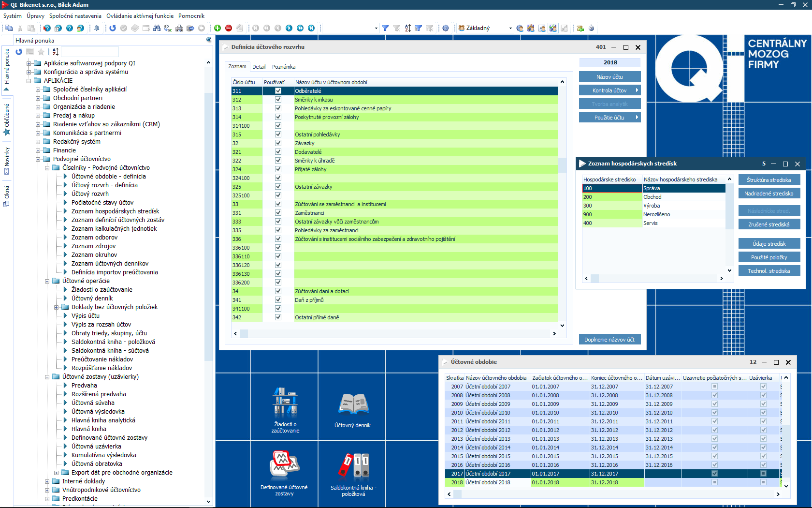Open the Žiadosti o zaúčtovanie desktop shortcut
Viewport: 812px width, 508px height.
click(285, 410)
